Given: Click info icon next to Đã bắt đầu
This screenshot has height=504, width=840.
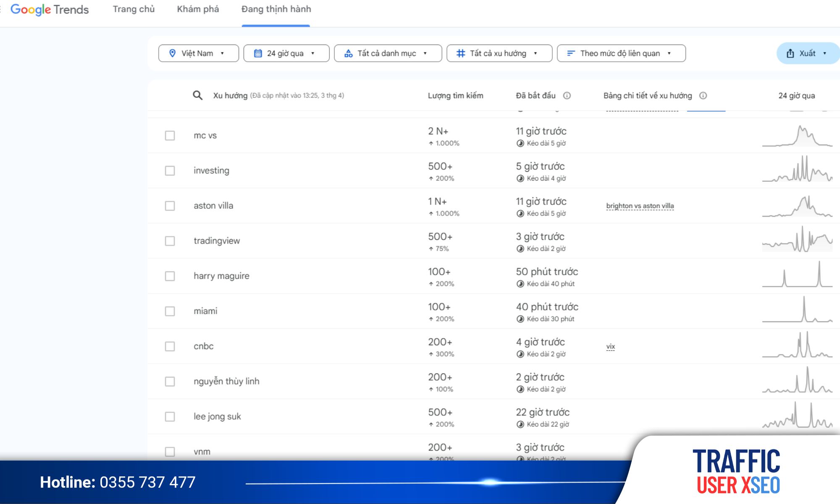Looking at the screenshot, I should [567, 95].
